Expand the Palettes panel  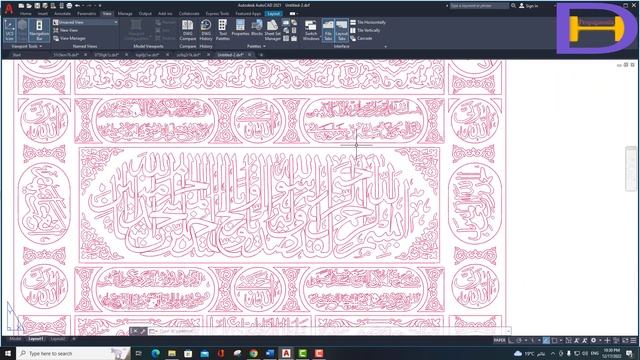[256, 47]
